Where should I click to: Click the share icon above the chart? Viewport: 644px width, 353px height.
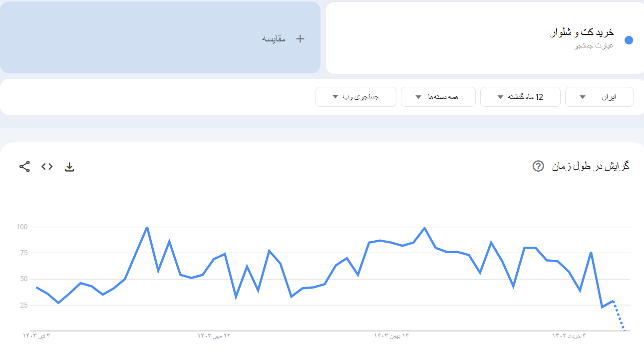pyautogui.click(x=24, y=167)
